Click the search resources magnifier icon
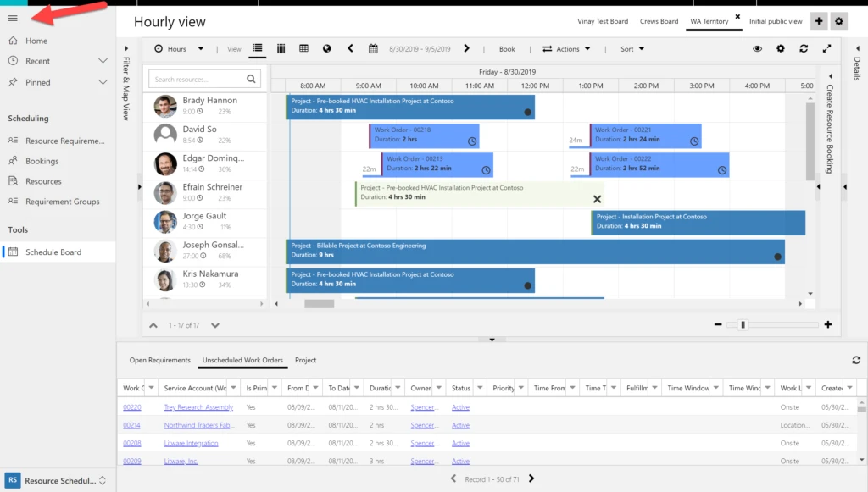The height and width of the screenshot is (492, 868). pyautogui.click(x=252, y=80)
